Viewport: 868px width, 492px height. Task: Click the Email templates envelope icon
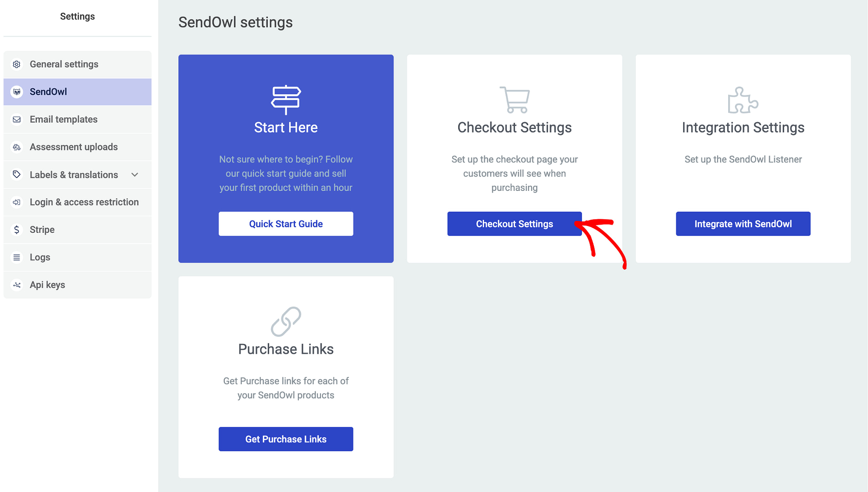coord(17,119)
